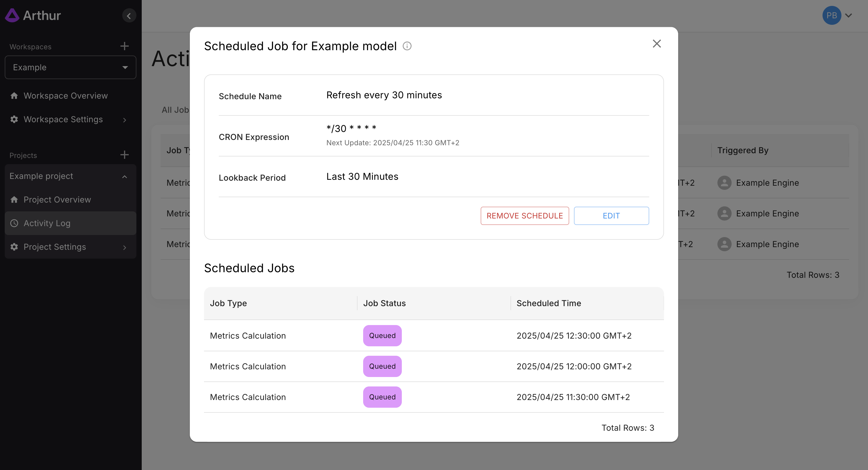
Task: Add a new workspace with plus icon
Action: (124, 46)
